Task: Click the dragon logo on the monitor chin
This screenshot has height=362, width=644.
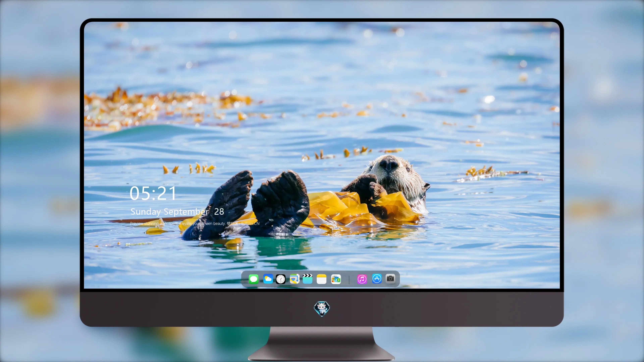Action: click(322, 309)
